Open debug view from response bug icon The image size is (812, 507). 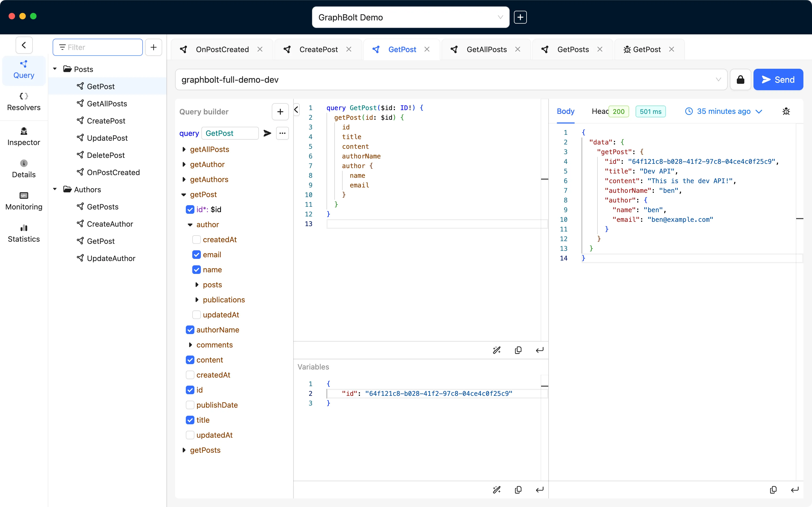pyautogui.click(x=786, y=111)
